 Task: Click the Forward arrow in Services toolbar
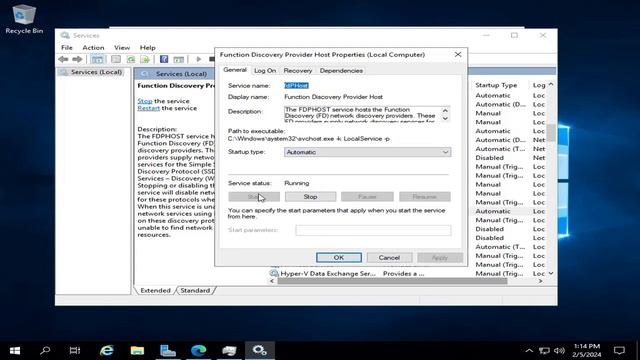point(77,59)
